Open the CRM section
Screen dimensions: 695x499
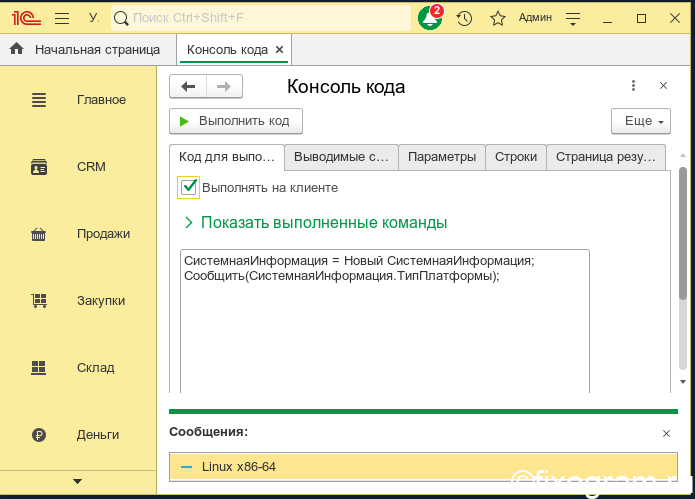point(78,167)
